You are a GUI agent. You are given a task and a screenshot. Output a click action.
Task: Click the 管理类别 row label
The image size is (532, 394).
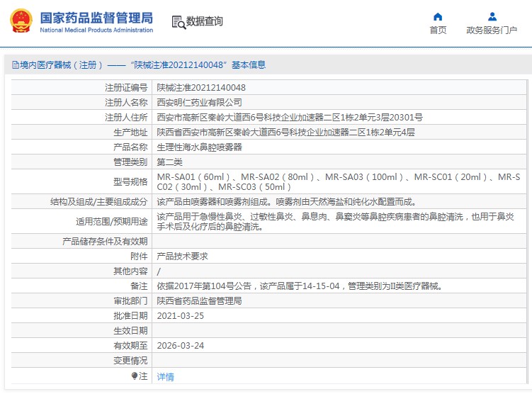coord(130,162)
